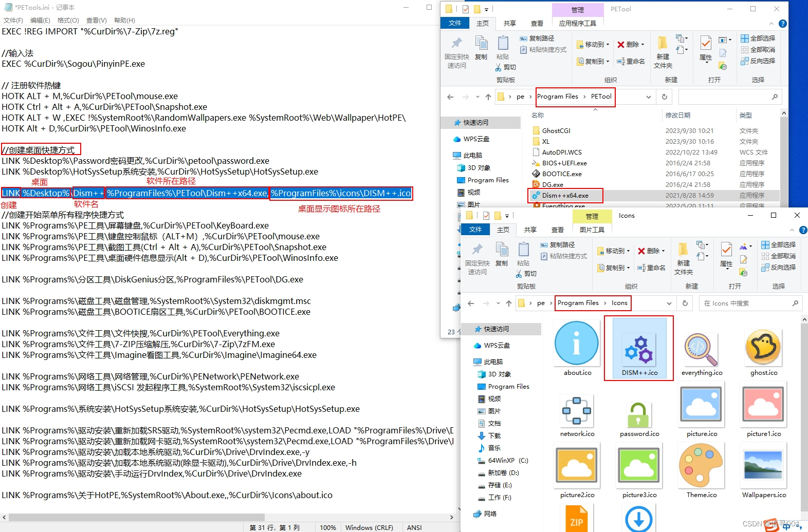Click 复制路径 in PETool ribbon

537,39
